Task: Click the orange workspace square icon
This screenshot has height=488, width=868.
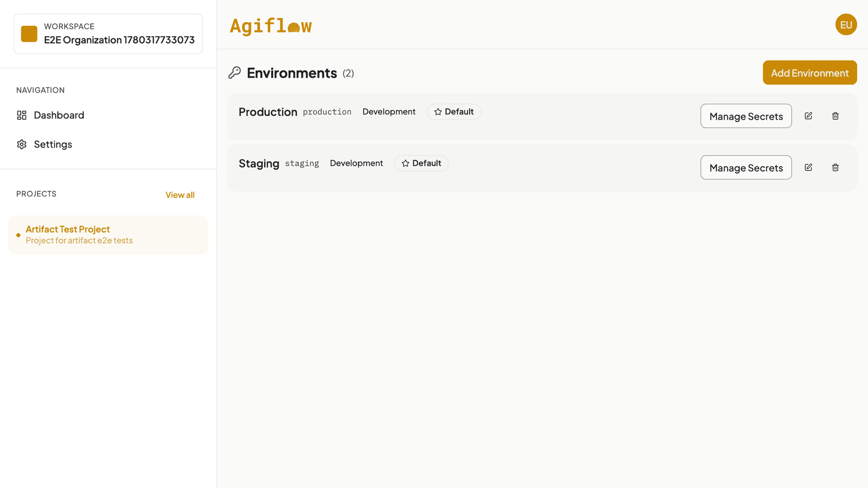Action: (x=29, y=34)
